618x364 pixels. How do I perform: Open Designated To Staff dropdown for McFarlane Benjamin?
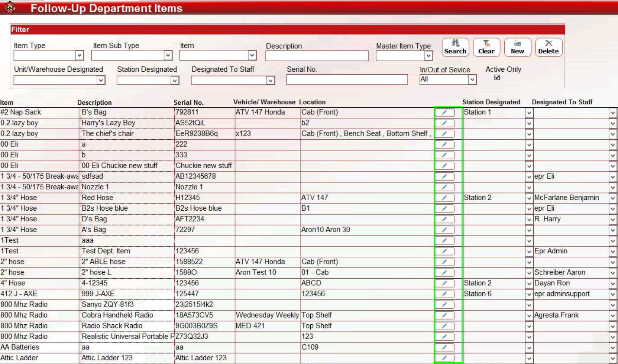(613, 198)
